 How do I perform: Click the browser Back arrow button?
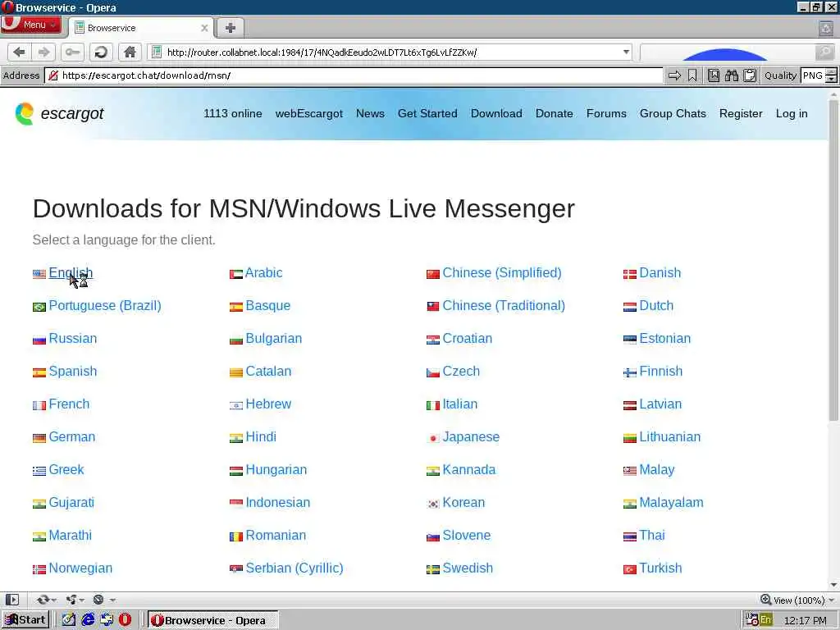pos(20,52)
